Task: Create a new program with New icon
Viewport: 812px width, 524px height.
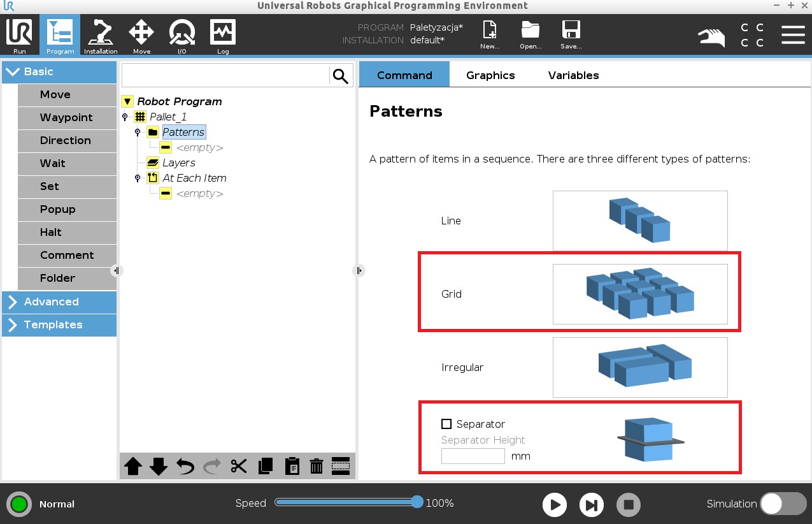Action: (x=490, y=35)
